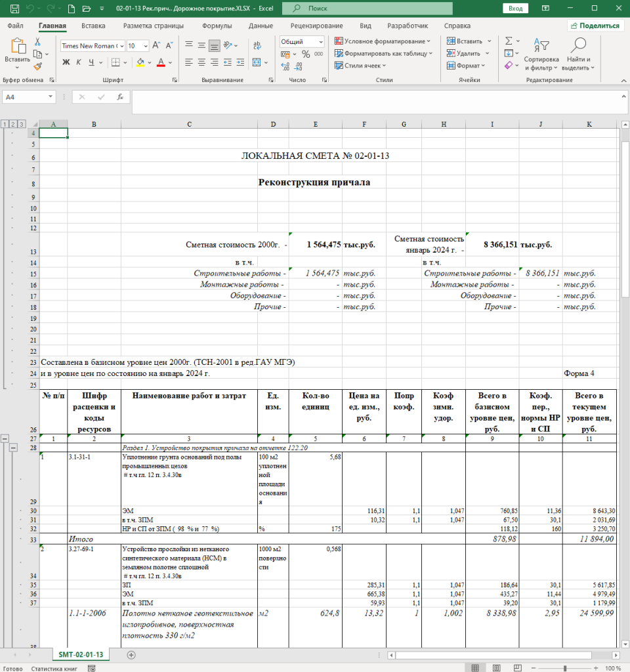
Task: Create new document from quick access toolbar
Action: click(72, 9)
